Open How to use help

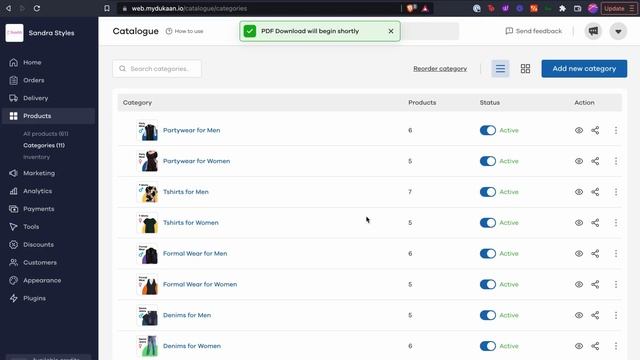click(x=184, y=31)
